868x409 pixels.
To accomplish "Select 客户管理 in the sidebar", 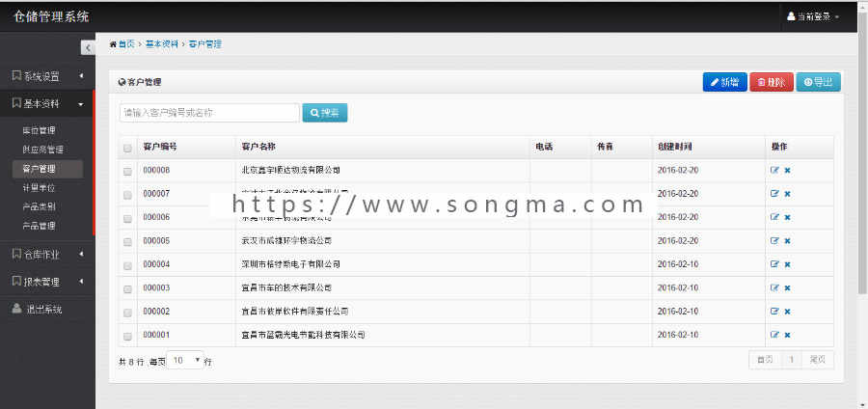I will click(47, 169).
